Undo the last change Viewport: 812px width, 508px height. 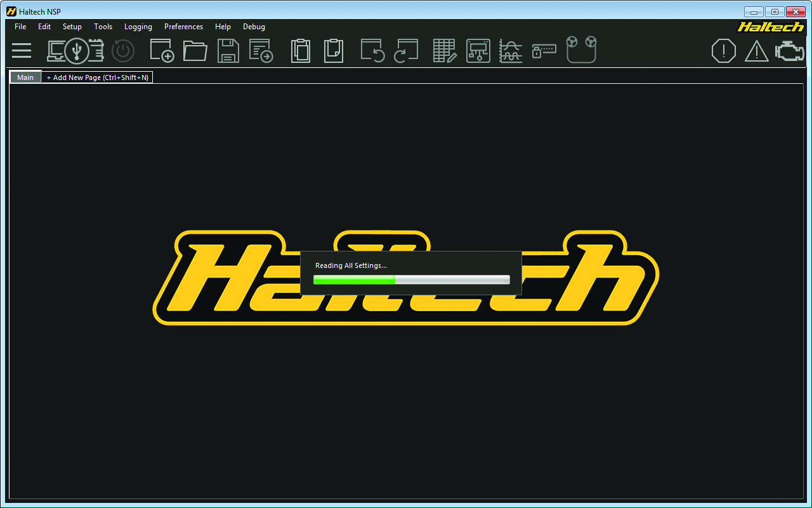(x=373, y=51)
